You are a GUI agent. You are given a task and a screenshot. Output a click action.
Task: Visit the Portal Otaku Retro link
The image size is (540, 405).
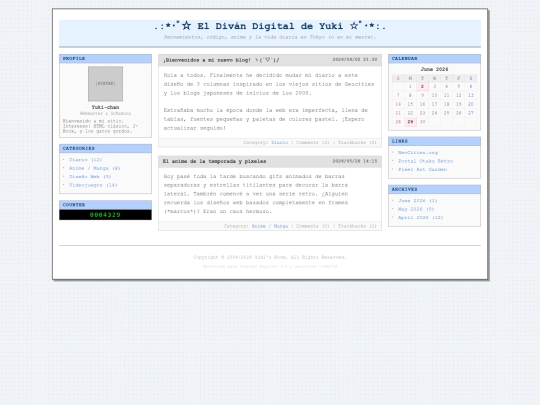point(425,161)
